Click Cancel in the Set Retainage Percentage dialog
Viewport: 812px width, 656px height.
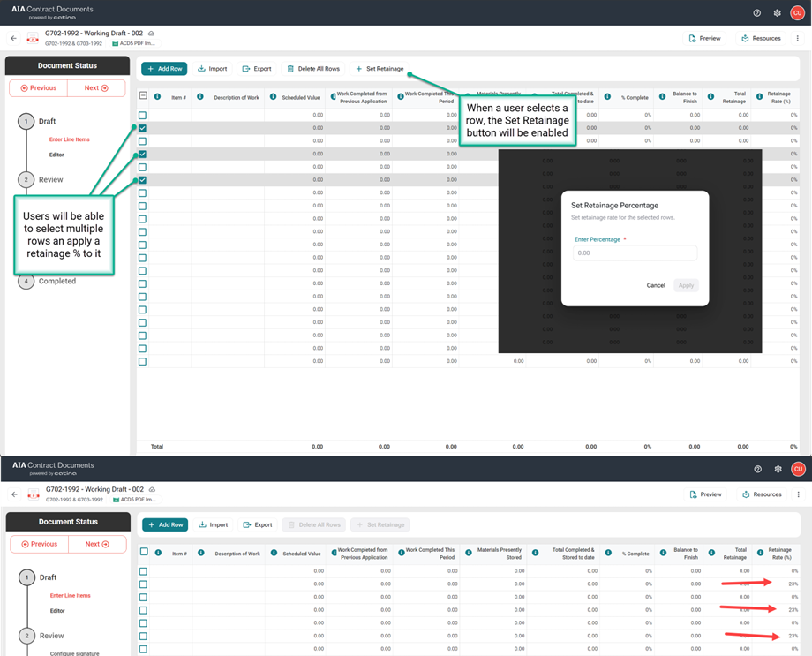click(656, 285)
